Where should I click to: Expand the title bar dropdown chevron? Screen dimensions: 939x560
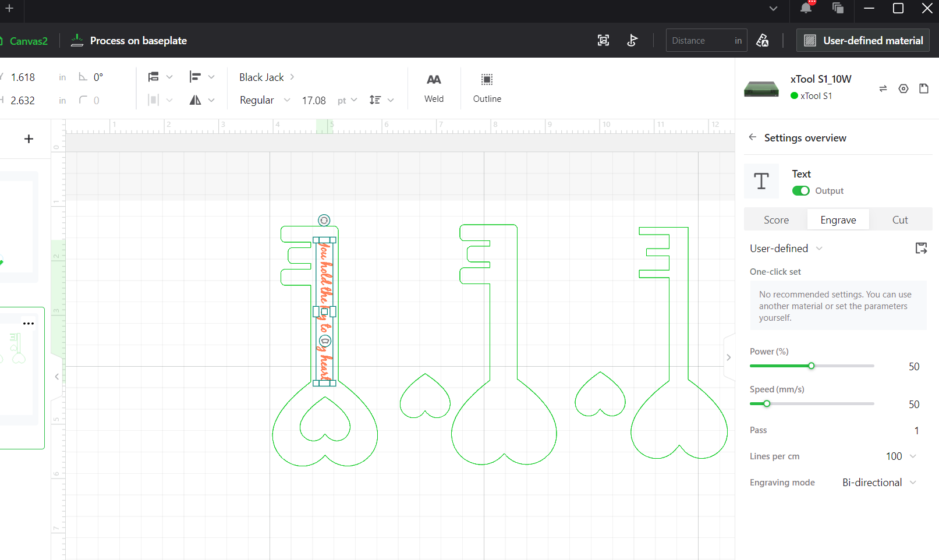click(773, 9)
